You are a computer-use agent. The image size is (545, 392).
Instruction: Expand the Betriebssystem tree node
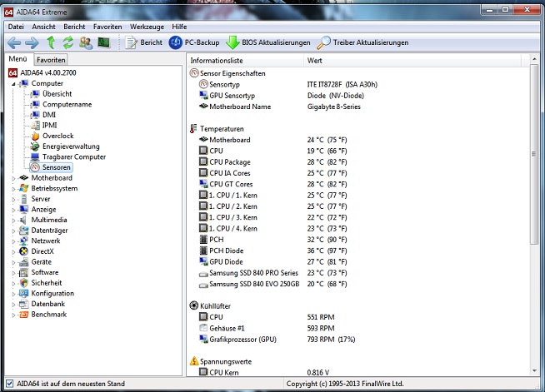12,188
